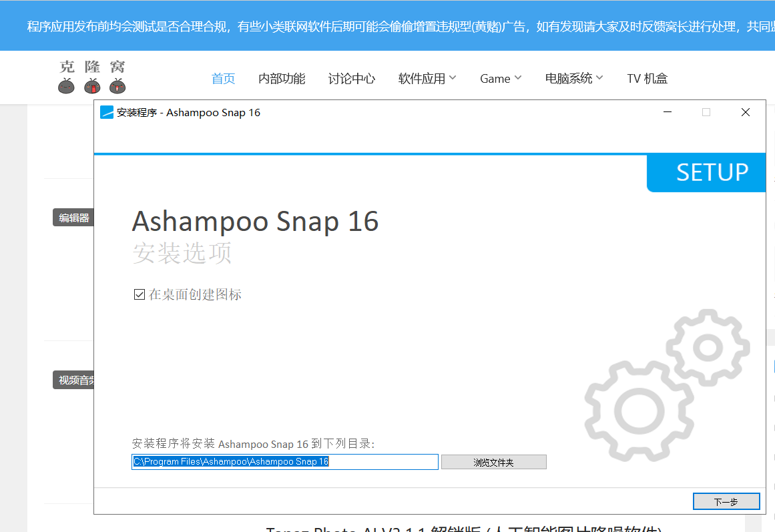
Task: Expand the Game dropdown menu
Action: (x=500, y=79)
